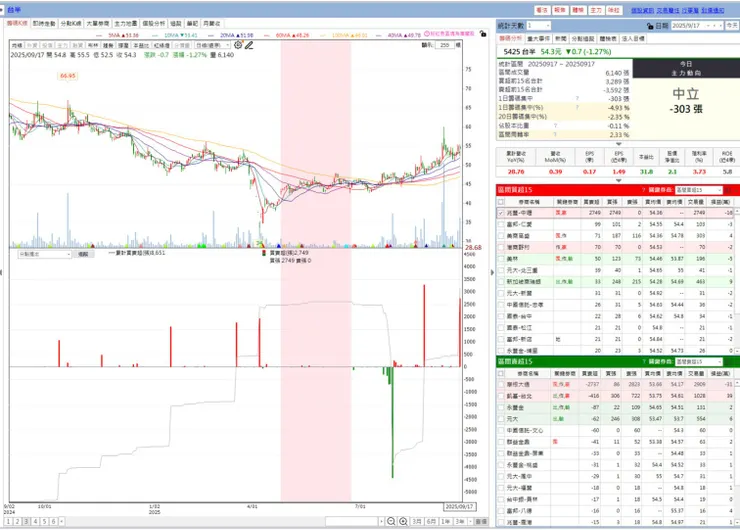This screenshot has width=740, height=530.
Task: Click the lock icon beside 日期
Action: coord(650,26)
